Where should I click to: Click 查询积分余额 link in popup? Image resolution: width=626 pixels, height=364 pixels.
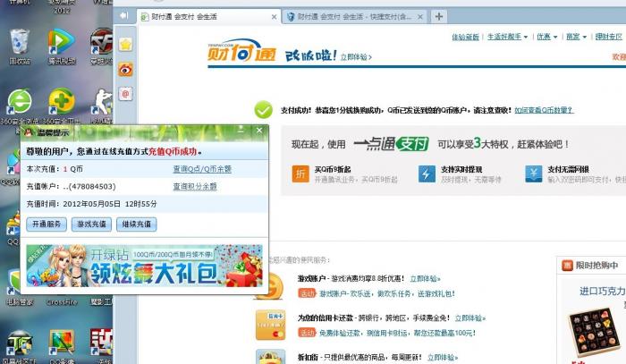[x=195, y=186]
